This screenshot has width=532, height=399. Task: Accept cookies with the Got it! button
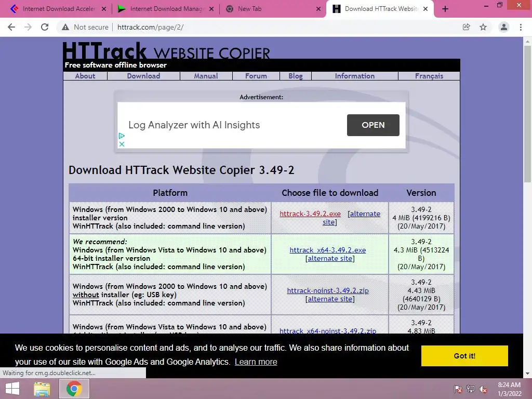pos(464,356)
